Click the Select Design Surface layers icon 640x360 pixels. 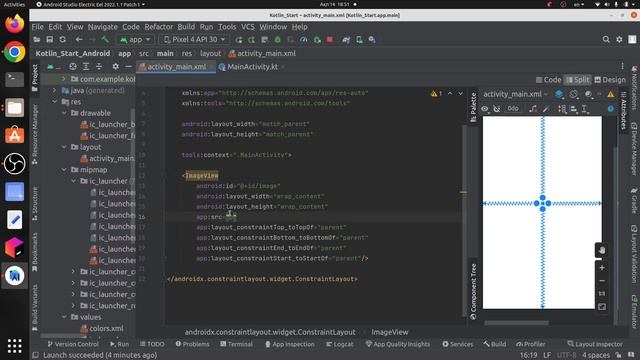coord(559,94)
